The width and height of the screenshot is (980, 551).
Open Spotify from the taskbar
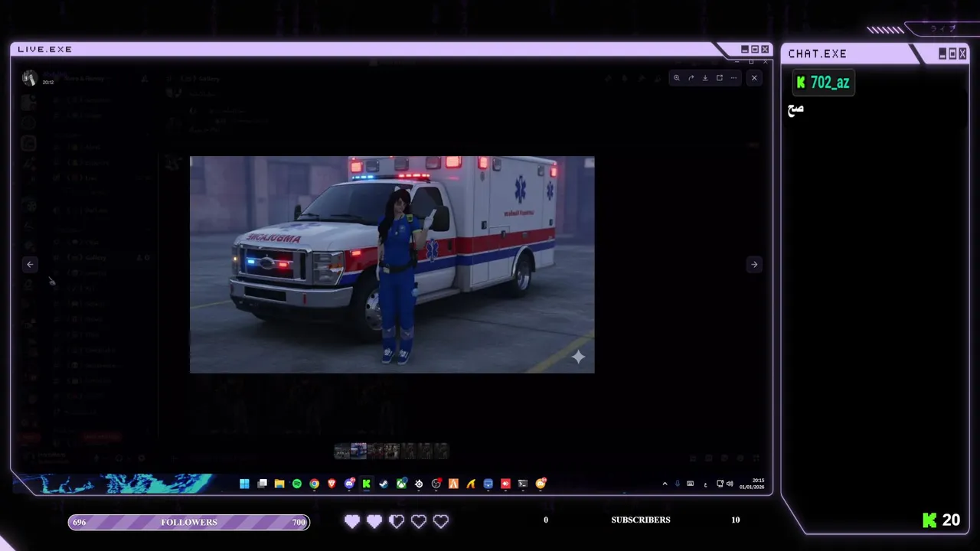297,484
